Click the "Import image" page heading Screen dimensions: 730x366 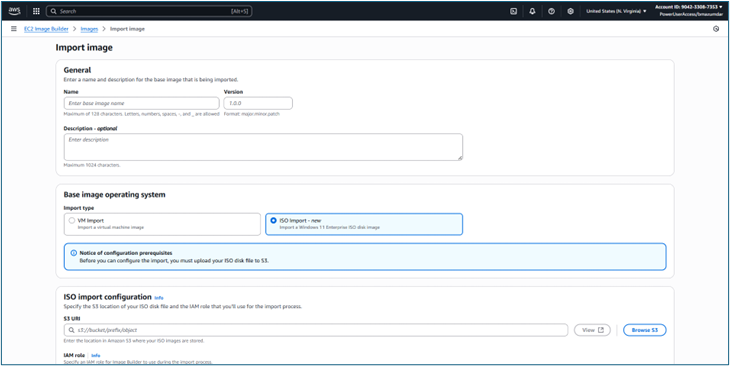(84, 47)
